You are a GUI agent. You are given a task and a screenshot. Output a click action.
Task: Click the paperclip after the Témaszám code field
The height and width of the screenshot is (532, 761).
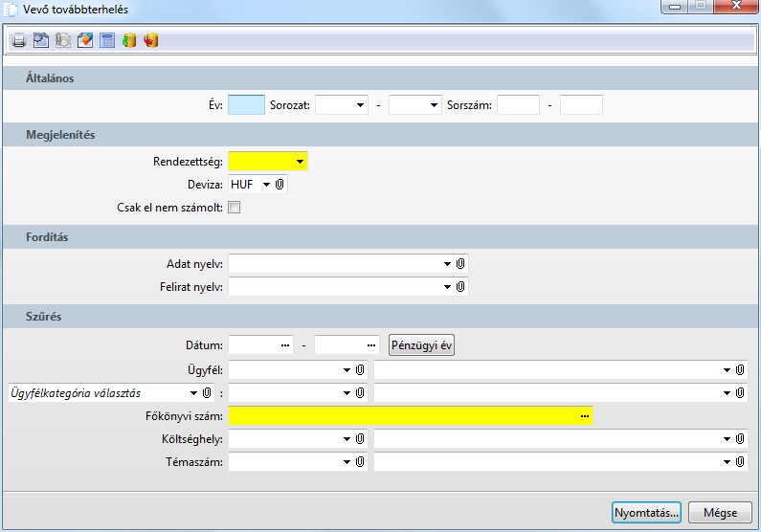point(360,462)
